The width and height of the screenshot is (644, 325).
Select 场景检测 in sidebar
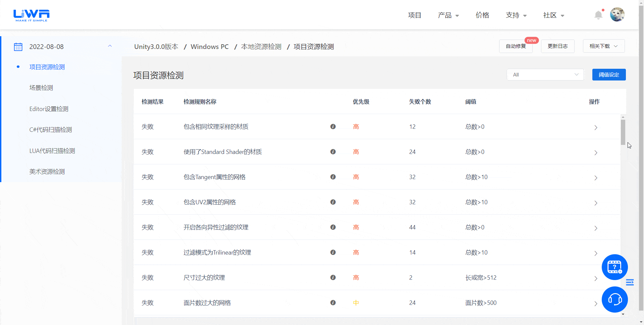pyautogui.click(x=41, y=88)
